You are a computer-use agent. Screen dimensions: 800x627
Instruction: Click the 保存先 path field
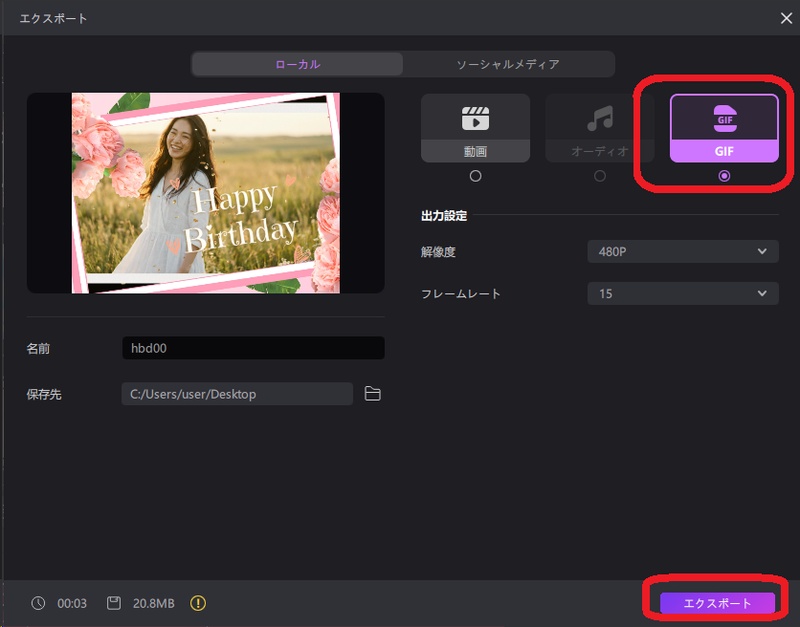coord(237,394)
